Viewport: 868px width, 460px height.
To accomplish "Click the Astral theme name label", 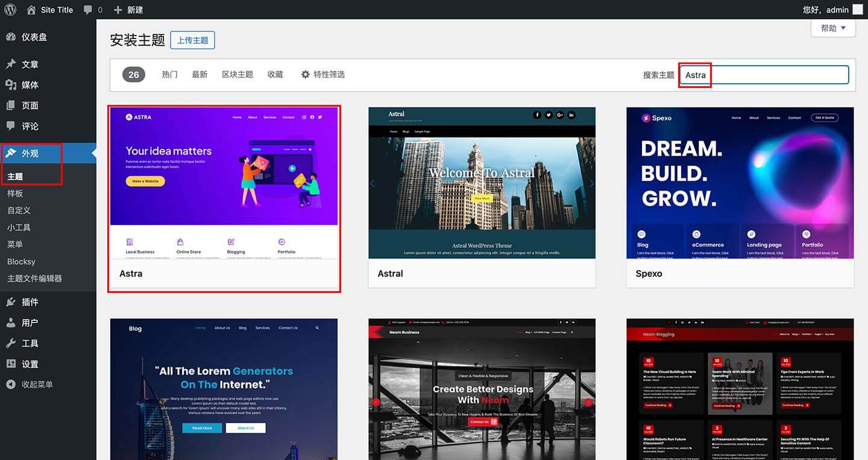I will tap(390, 274).
